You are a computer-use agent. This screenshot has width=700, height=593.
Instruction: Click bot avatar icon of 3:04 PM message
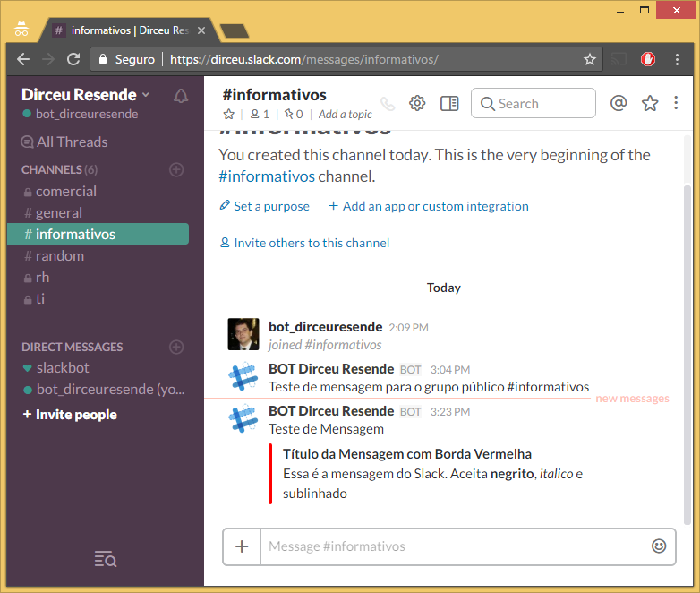click(x=243, y=377)
